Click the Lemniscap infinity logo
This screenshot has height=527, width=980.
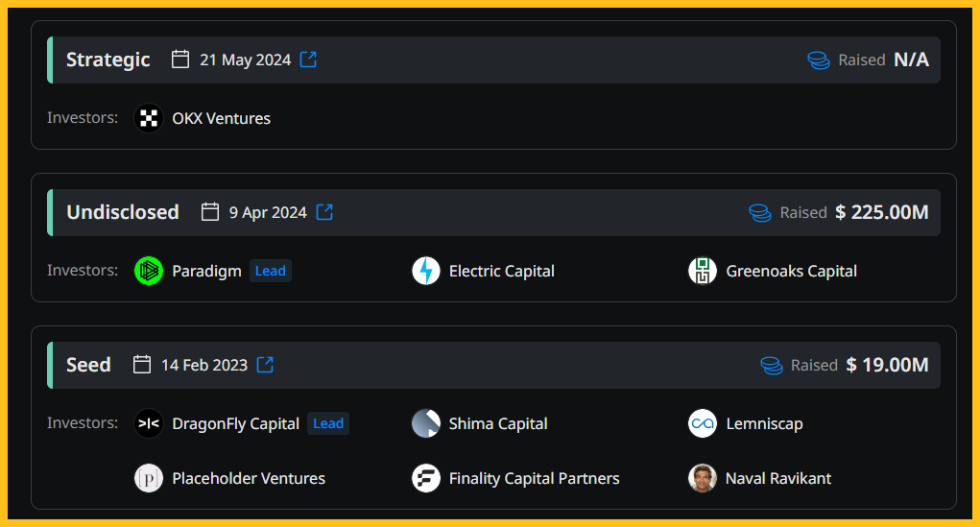coord(703,423)
